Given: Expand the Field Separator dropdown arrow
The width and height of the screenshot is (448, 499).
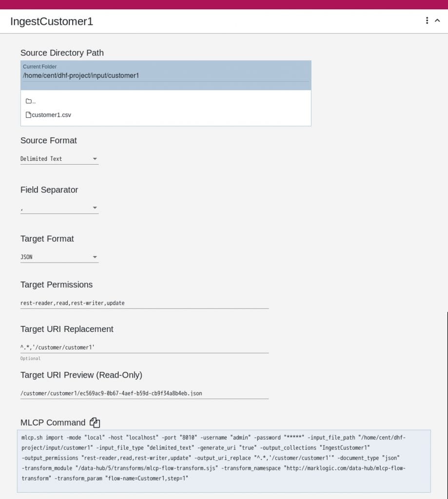Looking at the screenshot, I should point(95,208).
